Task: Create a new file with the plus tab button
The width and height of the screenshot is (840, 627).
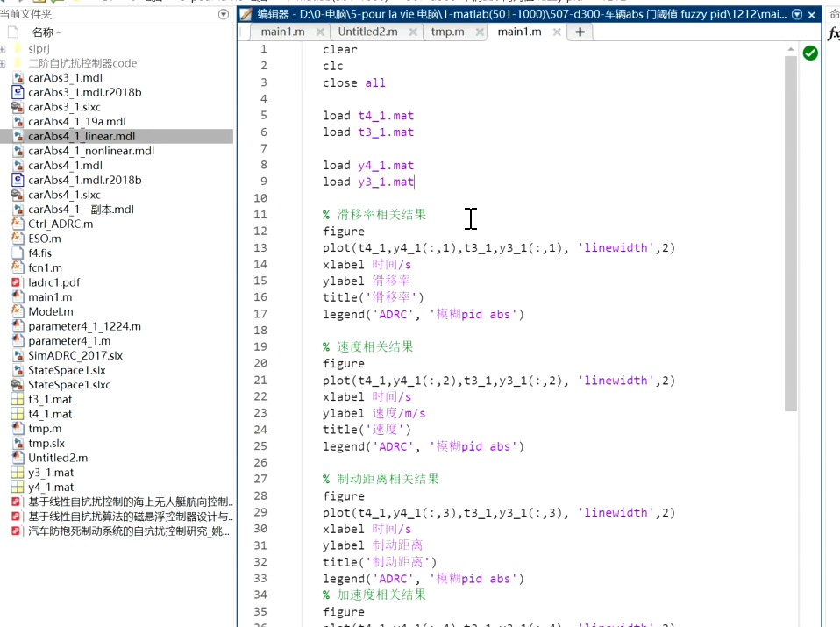Action: [580, 32]
